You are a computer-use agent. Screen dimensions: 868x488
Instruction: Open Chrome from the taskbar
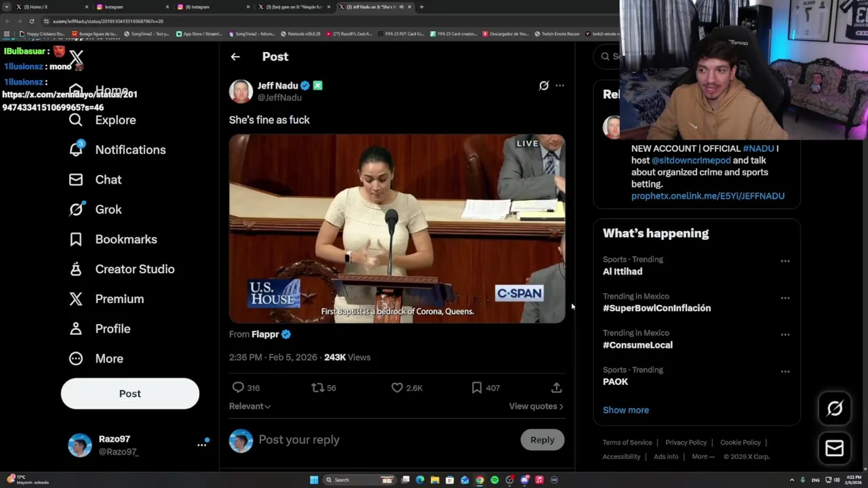coord(479,480)
